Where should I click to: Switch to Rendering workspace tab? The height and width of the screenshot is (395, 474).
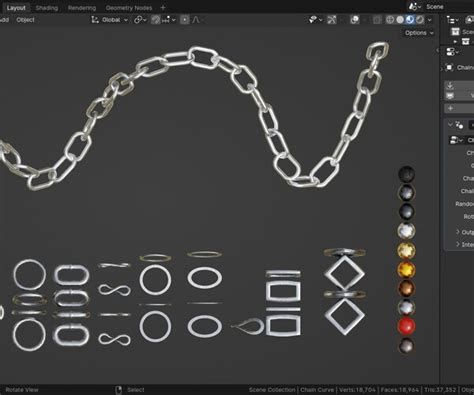point(82,8)
